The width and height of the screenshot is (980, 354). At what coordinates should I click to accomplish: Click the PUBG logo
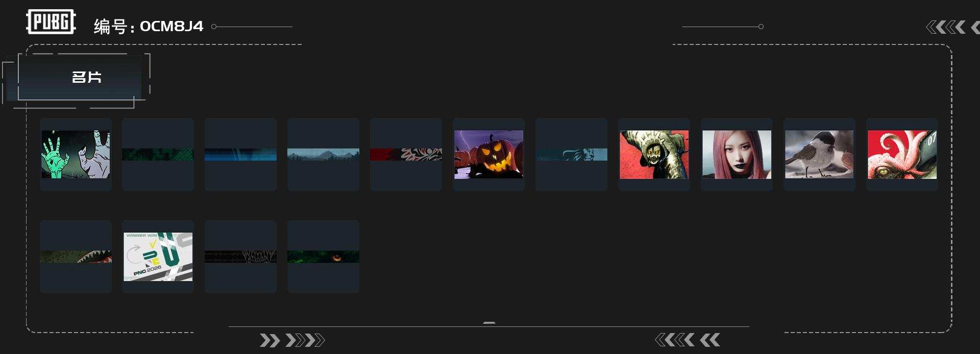click(x=51, y=22)
